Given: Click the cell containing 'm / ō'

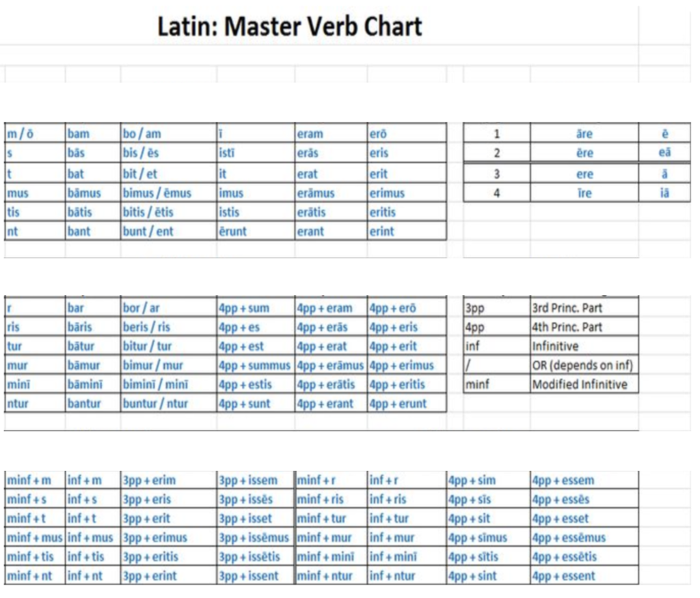Looking at the screenshot, I should pyautogui.click(x=35, y=133).
